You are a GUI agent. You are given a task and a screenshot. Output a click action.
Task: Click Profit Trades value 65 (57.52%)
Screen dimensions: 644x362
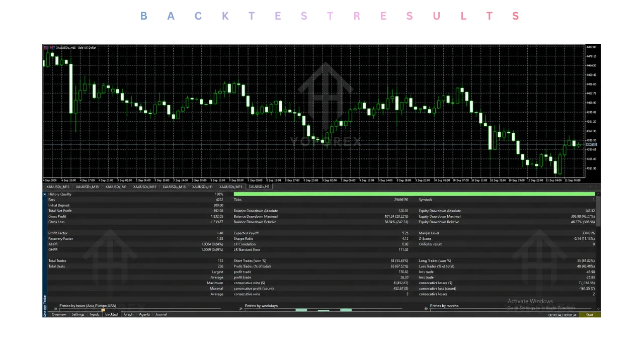coord(399,266)
